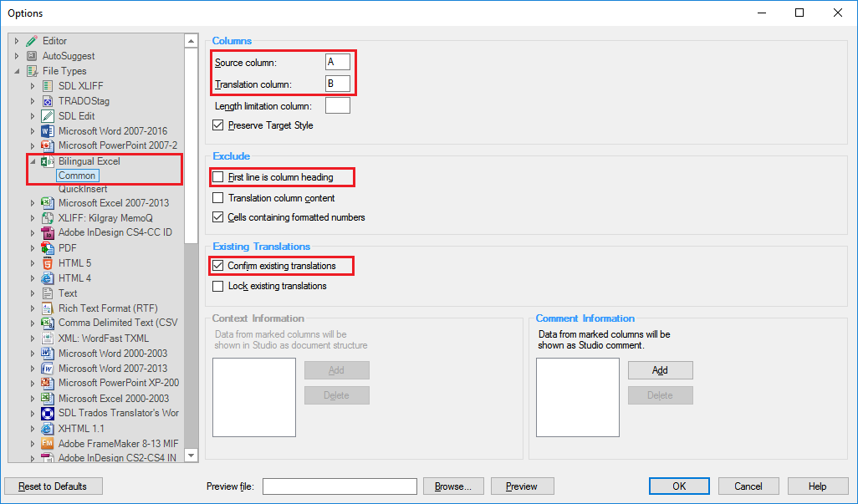Screen dimensions: 858x504
Task: Click the Adobe FrameMaker 8-13 MIF icon
Action: click(48, 443)
